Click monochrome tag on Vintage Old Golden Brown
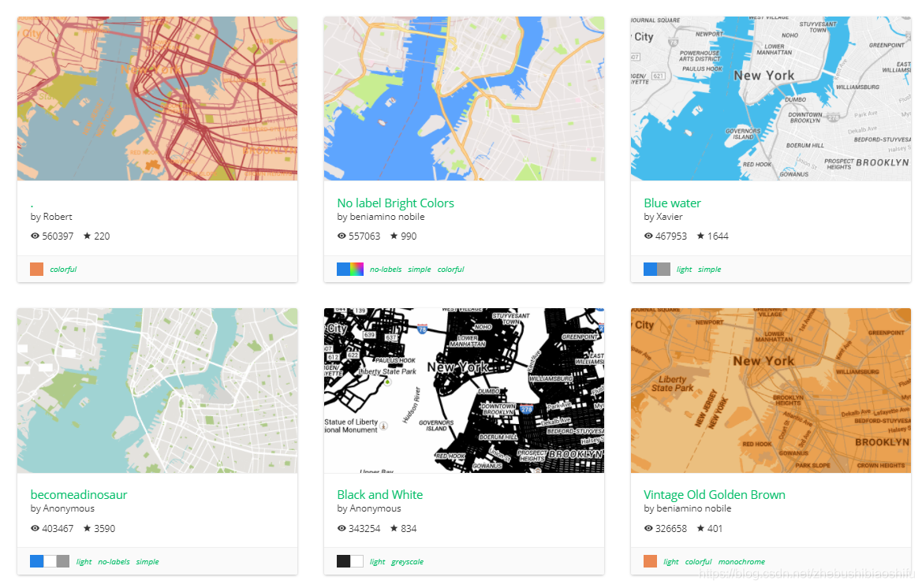This screenshot has height=588, width=922. [x=741, y=561]
